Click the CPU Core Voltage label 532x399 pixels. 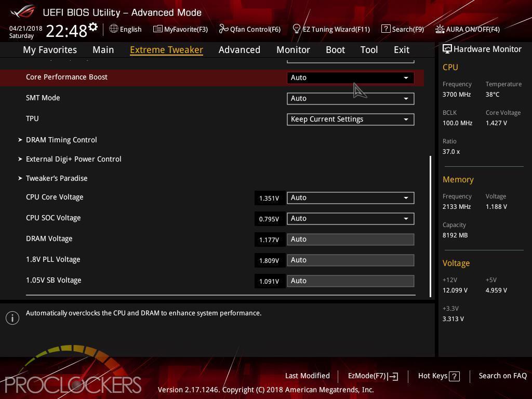[x=55, y=197]
